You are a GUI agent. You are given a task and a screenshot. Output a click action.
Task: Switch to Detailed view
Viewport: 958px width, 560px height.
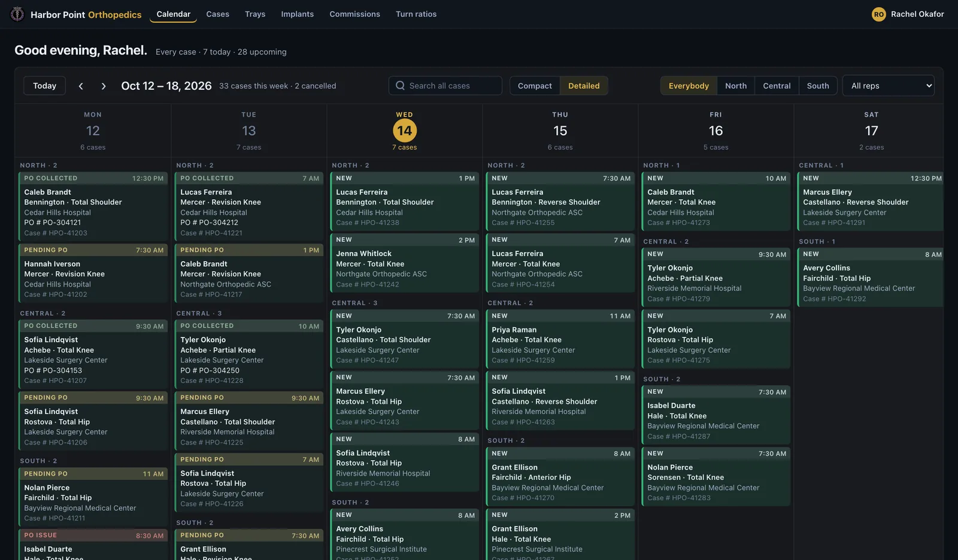pos(584,86)
